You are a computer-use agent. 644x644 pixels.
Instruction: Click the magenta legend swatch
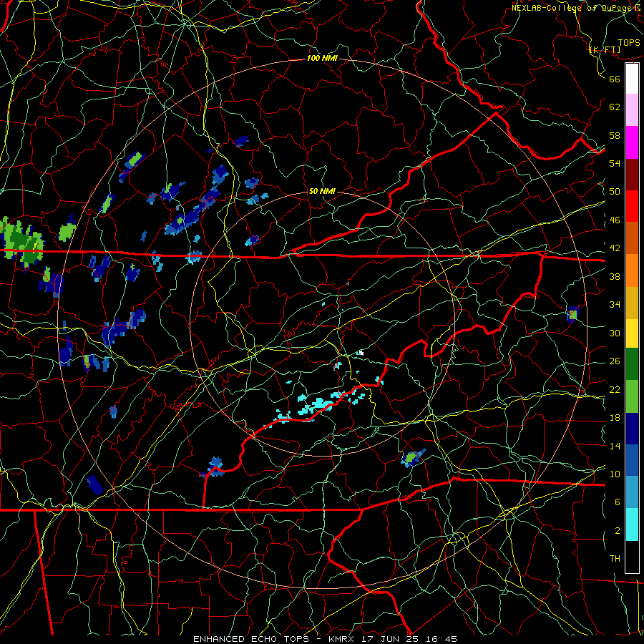(632, 142)
